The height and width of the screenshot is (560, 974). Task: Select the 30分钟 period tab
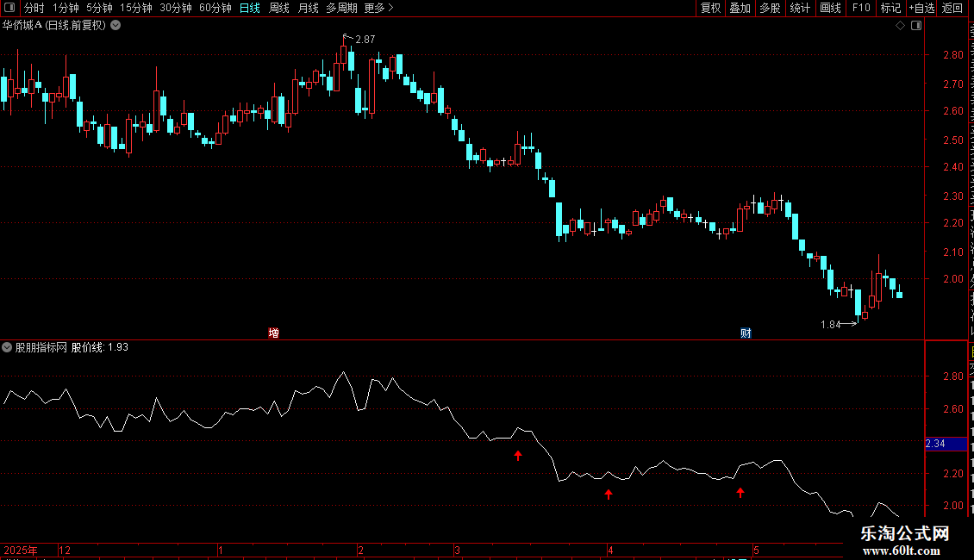point(176,8)
